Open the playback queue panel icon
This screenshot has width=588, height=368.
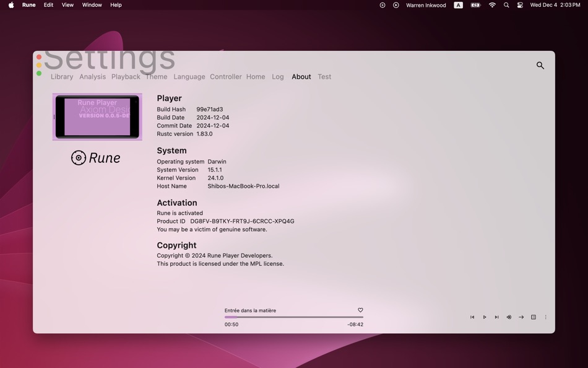tap(533, 317)
